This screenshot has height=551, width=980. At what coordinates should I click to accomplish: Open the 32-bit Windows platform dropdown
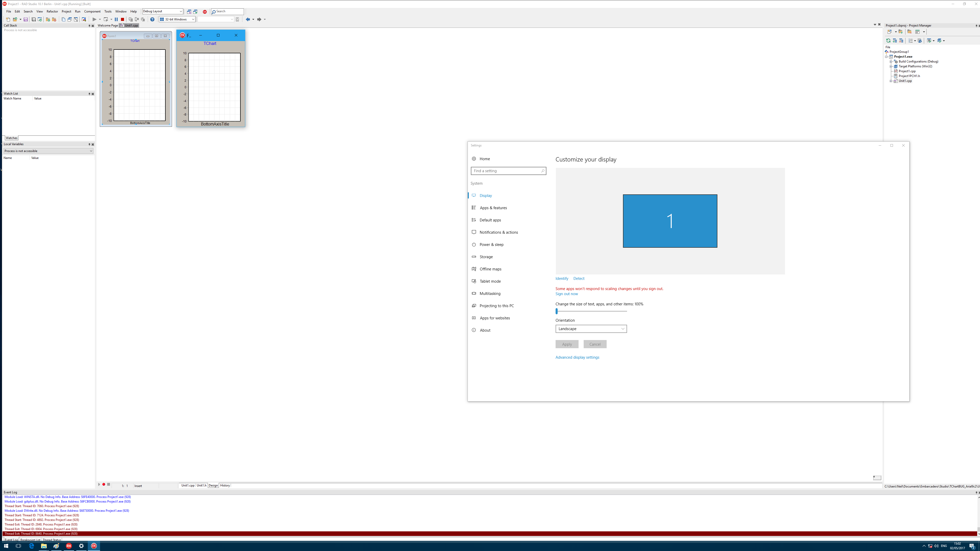[x=193, y=19]
